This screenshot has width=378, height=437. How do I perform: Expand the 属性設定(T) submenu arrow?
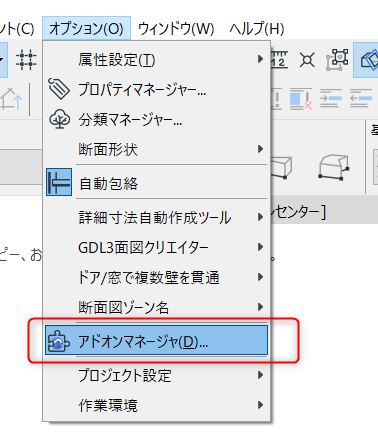[260, 59]
